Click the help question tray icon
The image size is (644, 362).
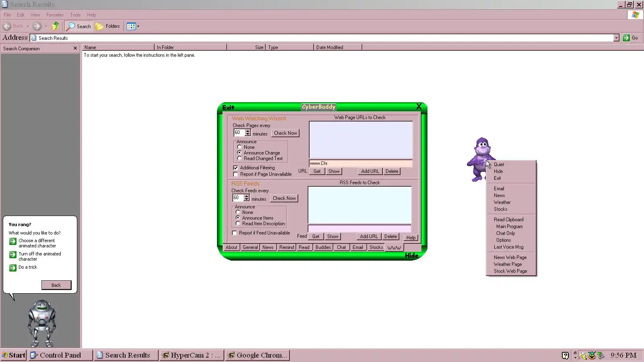click(565, 355)
